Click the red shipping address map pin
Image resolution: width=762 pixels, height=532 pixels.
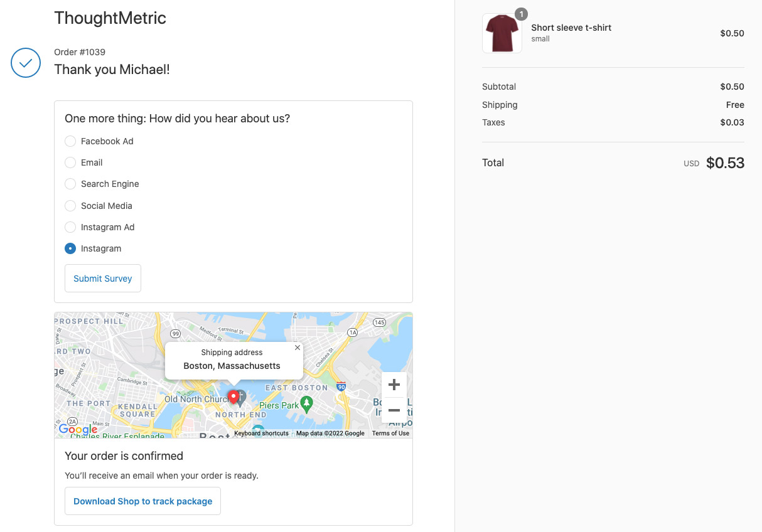(233, 396)
